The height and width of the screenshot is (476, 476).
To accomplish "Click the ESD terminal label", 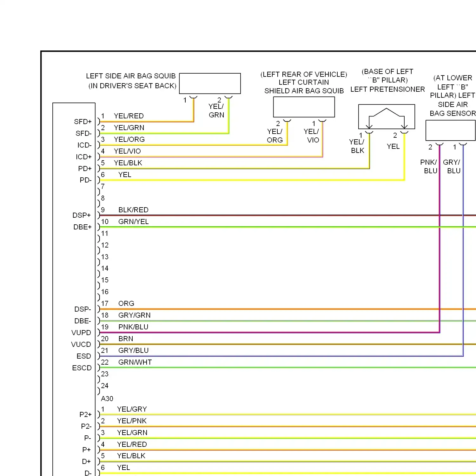I will click(x=84, y=356).
